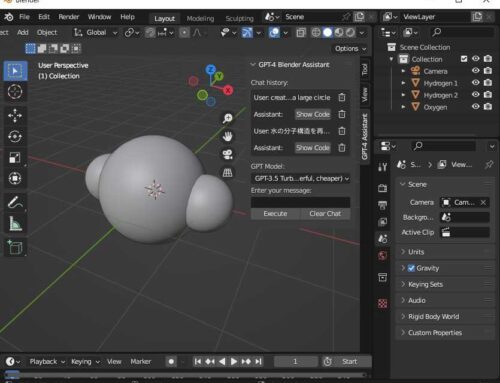The image size is (500, 383).
Task: Hide Camera in viewport via eye icon
Action: coord(476,71)
